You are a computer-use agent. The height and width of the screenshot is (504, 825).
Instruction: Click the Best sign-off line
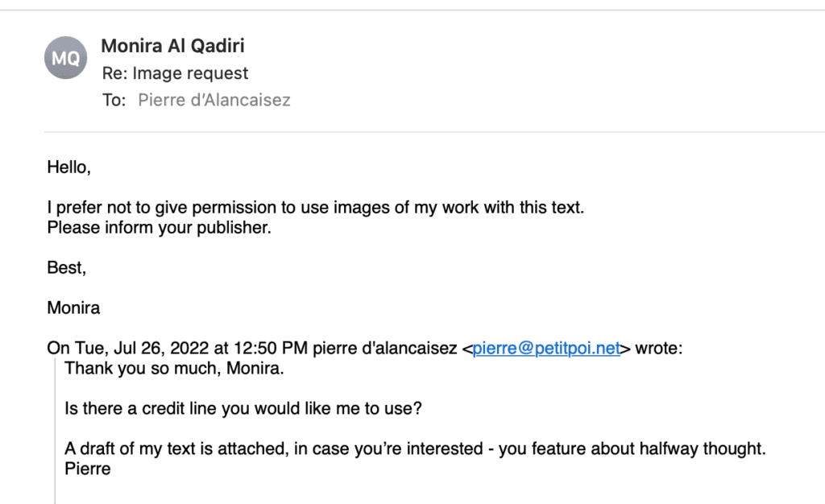66,267
